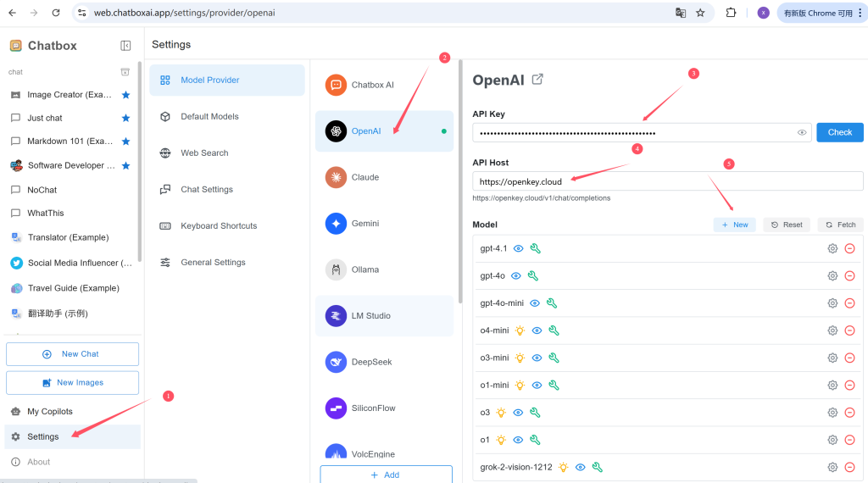868x483 pixels.
Task: Open o4-mini settings gear
Action: 832,330
